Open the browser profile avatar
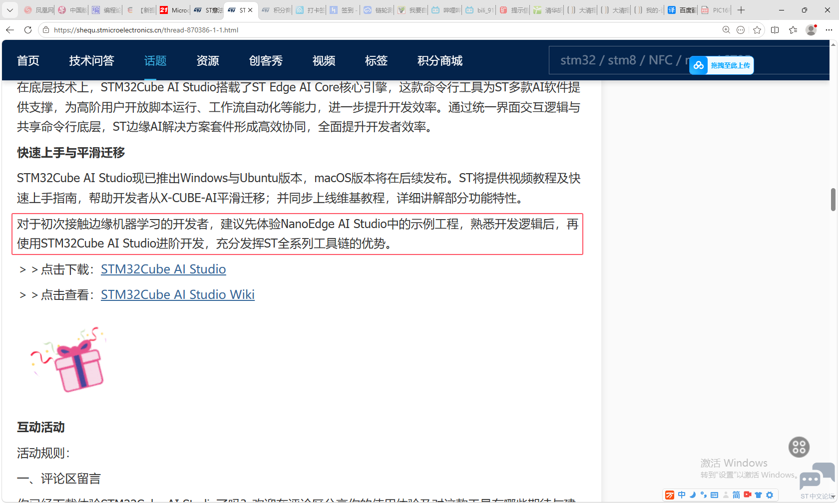Screen dimensions: 839x504 click(812, 30)
